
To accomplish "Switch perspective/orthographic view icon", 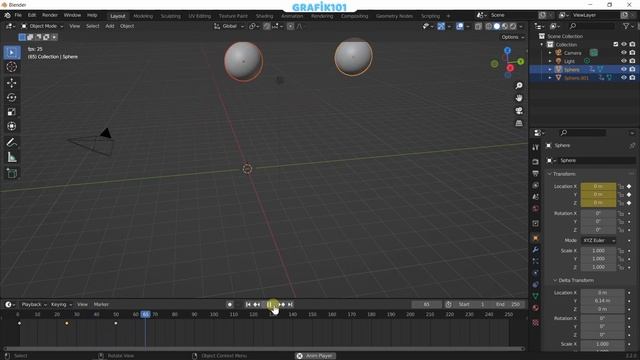I will pyautogui.click(x=519, y=123).
